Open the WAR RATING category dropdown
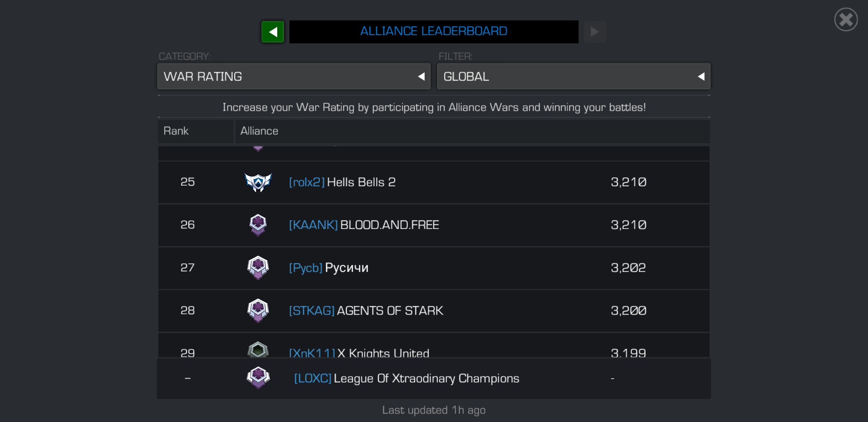The height and width of the screenshot is (422, 868). (294, 76)
